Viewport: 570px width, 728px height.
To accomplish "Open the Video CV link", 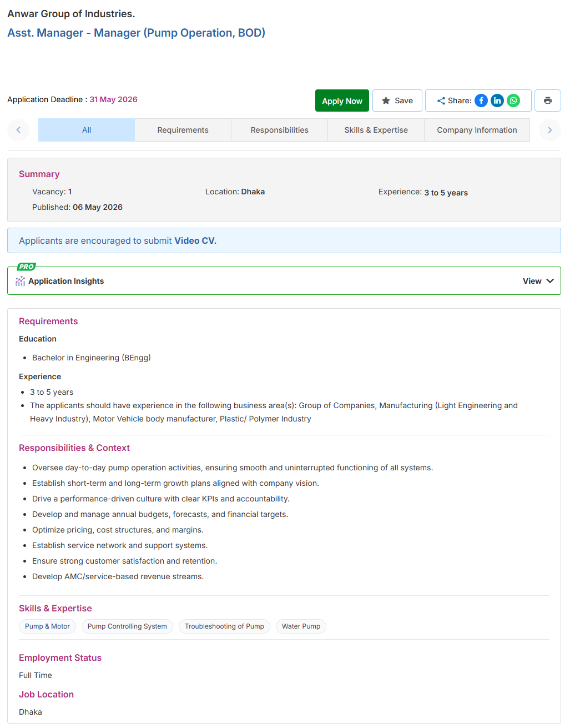I will coord(195,240).
